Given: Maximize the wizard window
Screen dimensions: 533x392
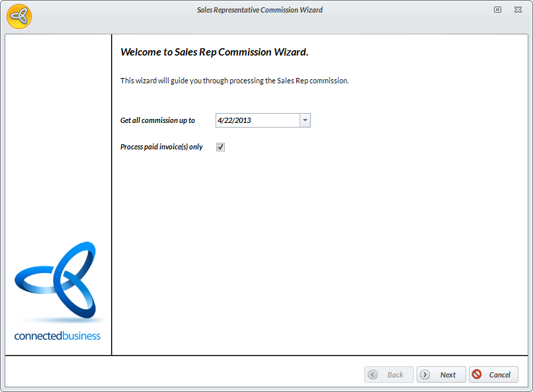Looking at the screenshot, I should pyautogui.click(x=497, y=10).
